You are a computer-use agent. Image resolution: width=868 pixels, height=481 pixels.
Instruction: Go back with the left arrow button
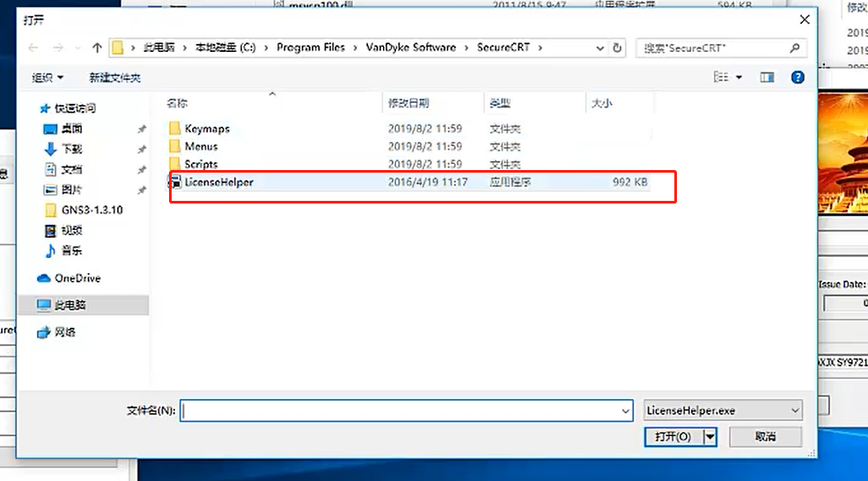(33, 48)
